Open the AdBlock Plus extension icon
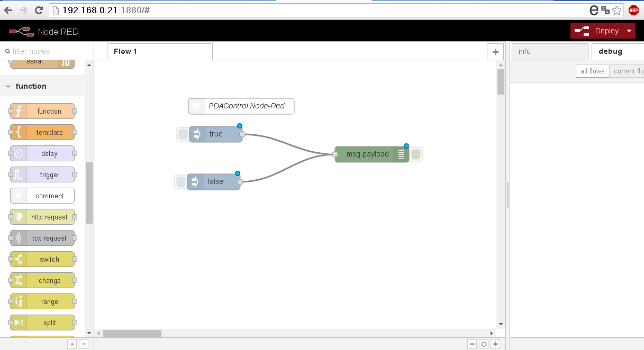This screenshot has height=350, width=644. [633, 10]
